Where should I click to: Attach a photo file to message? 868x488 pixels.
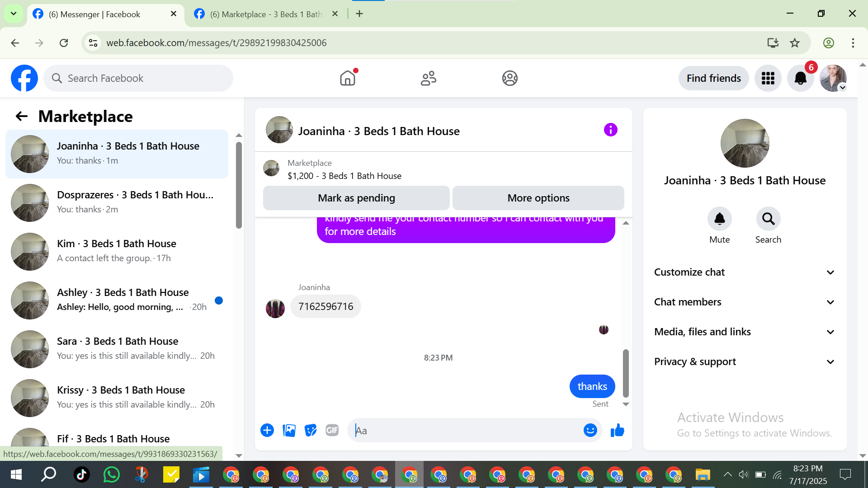[x=289, y=431]
